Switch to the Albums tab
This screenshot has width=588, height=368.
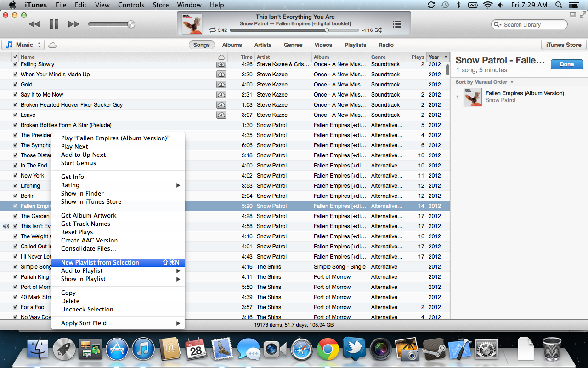(232, 45)
